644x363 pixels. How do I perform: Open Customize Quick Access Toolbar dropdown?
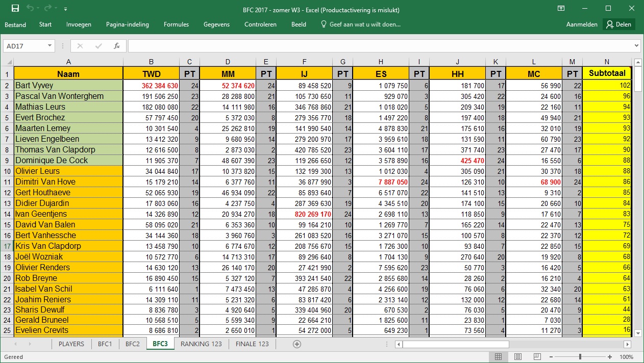coord(66,9)
